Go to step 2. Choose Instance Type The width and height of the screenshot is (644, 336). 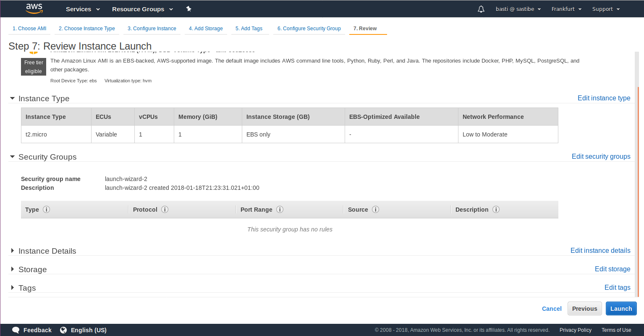[87, 29]
